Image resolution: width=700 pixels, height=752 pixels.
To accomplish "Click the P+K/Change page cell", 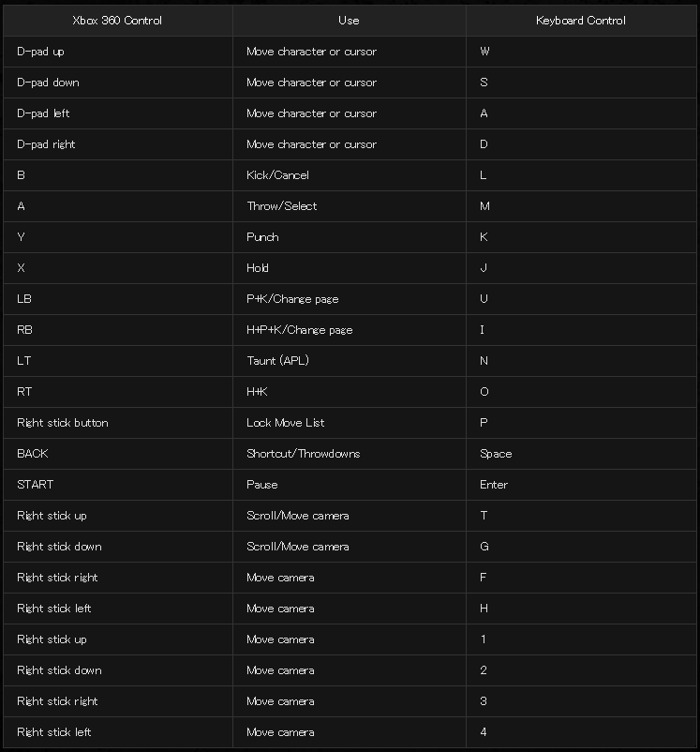I will click(292, 299).
